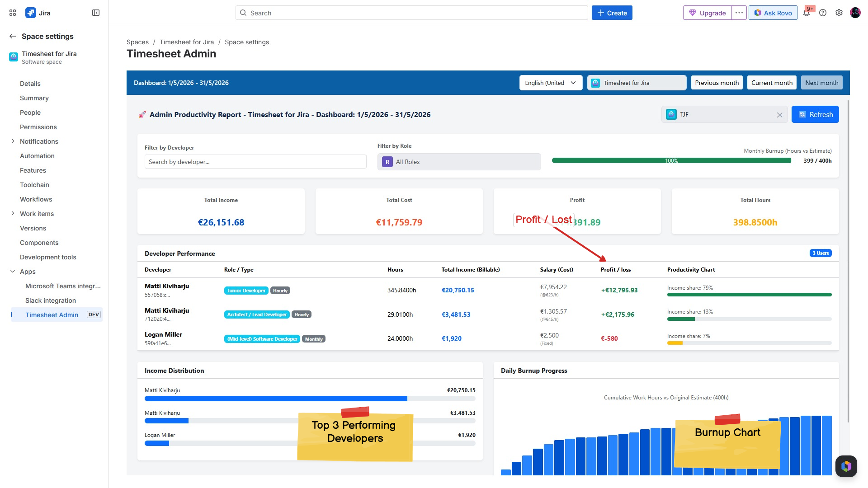
Task: Open the notifications bell icon
Action: (807, 13)
